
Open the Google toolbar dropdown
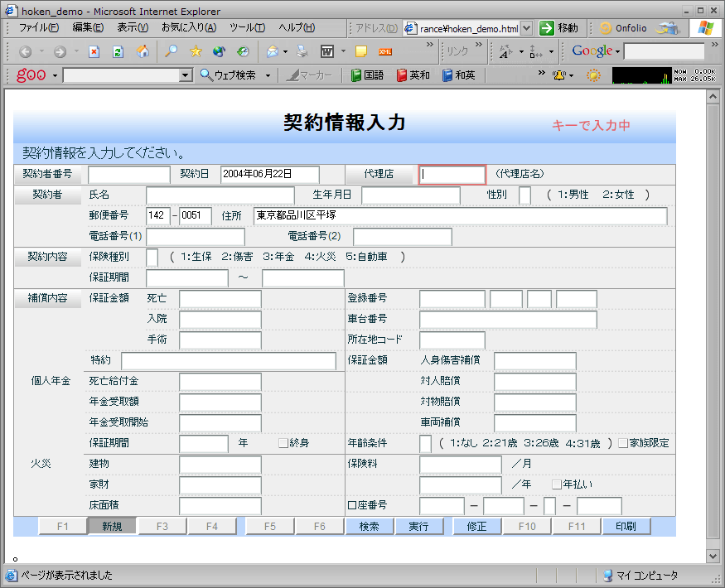(x=617, y=51)
